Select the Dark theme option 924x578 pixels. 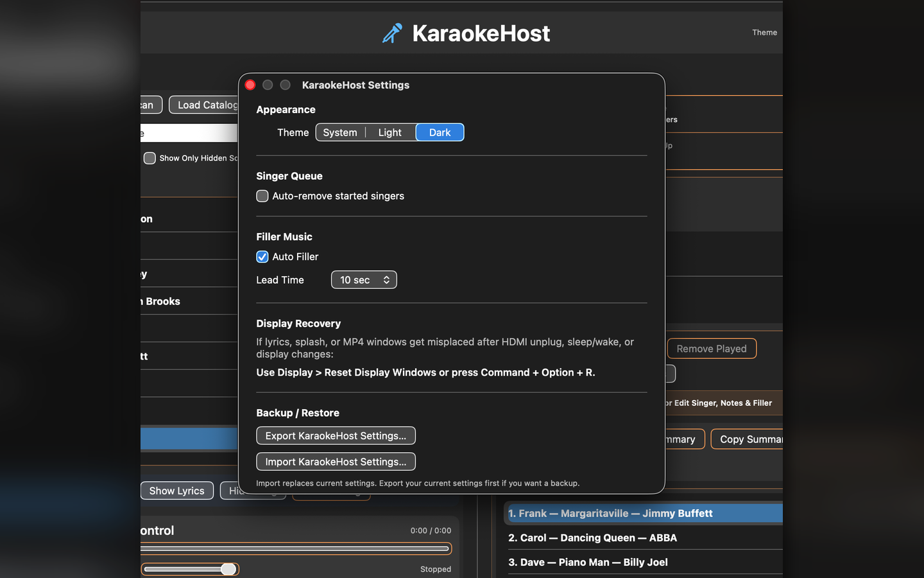[x=440, y=132]
